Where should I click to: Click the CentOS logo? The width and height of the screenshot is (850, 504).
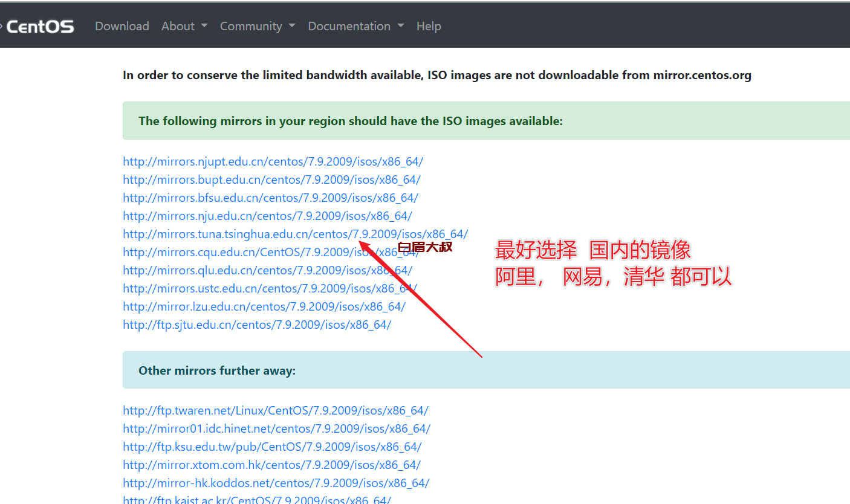coord(37,27)
